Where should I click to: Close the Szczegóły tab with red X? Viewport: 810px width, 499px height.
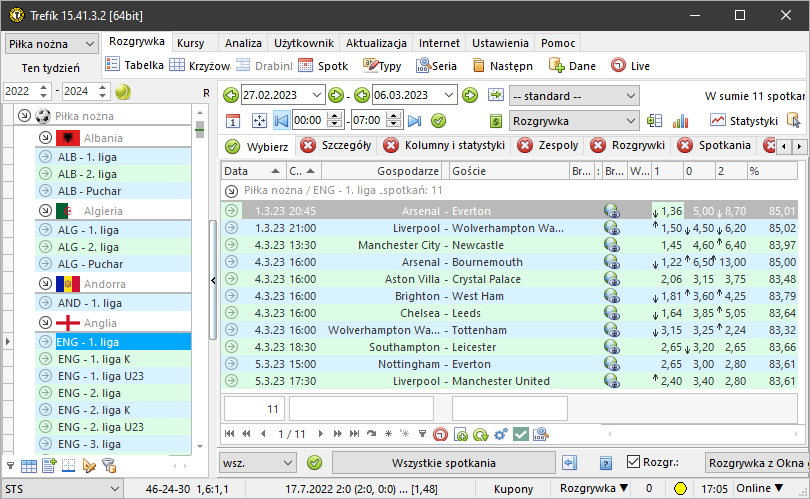308,146
